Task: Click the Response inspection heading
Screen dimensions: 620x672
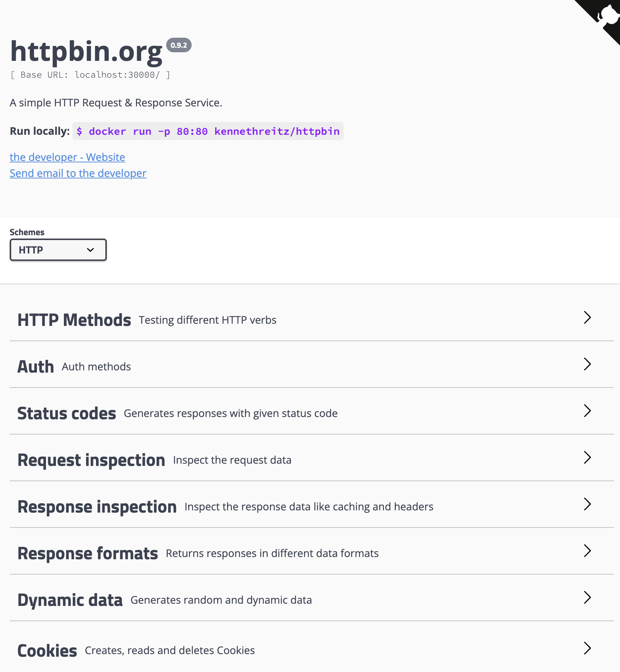Action: coord(97,507)
